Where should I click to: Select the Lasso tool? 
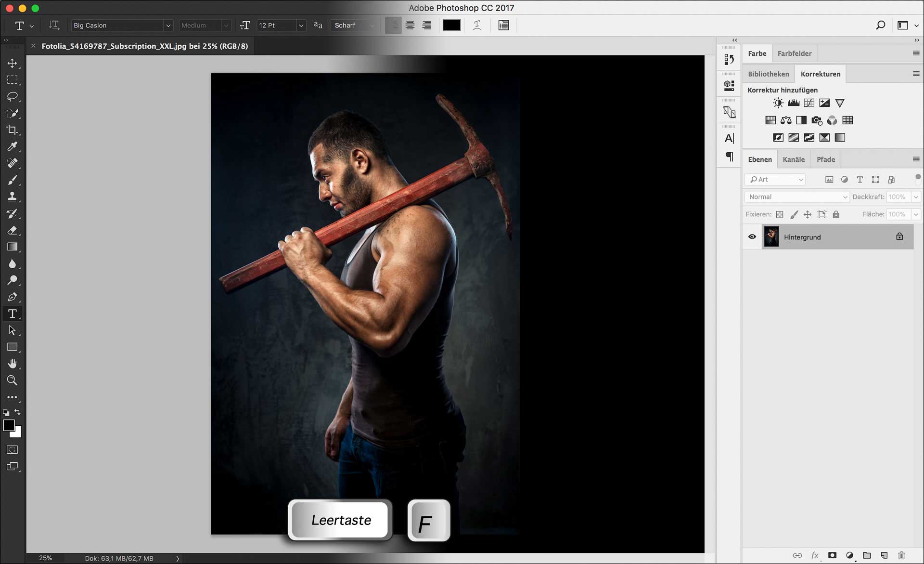tap(13, 96)
